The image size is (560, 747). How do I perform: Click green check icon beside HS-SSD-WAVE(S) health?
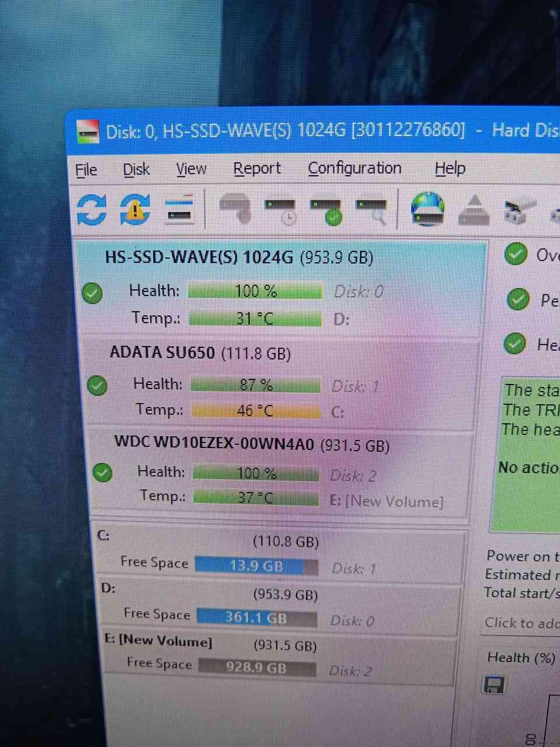click(92, 293)
